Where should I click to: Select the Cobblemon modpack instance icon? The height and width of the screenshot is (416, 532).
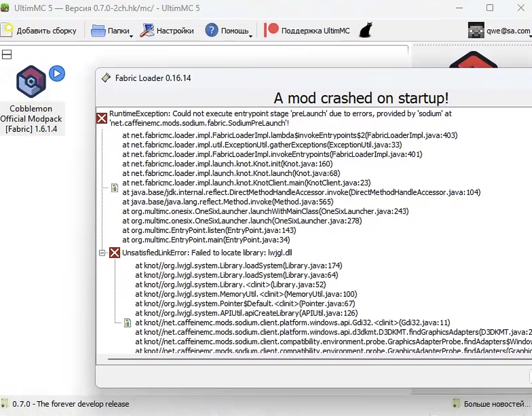(x=31, y=81)
